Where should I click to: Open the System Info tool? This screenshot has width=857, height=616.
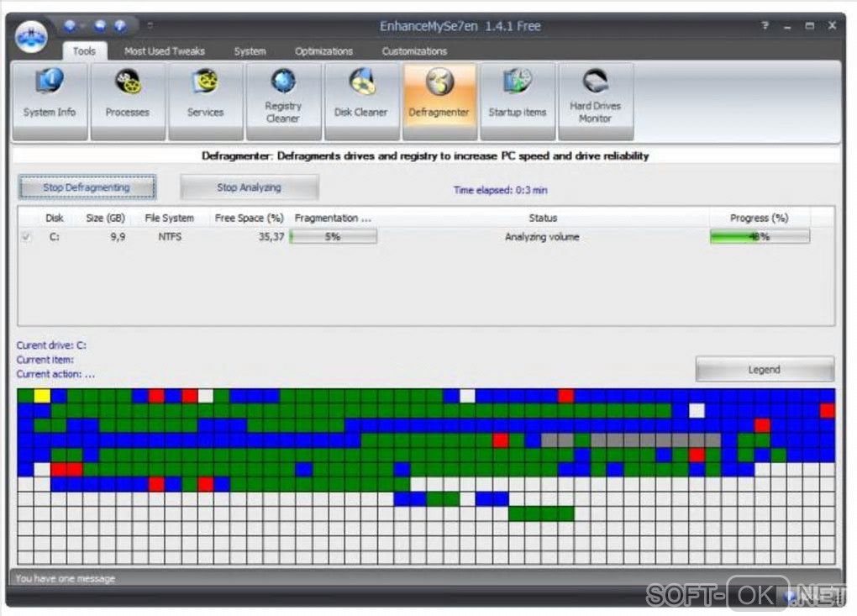point(50,101)
